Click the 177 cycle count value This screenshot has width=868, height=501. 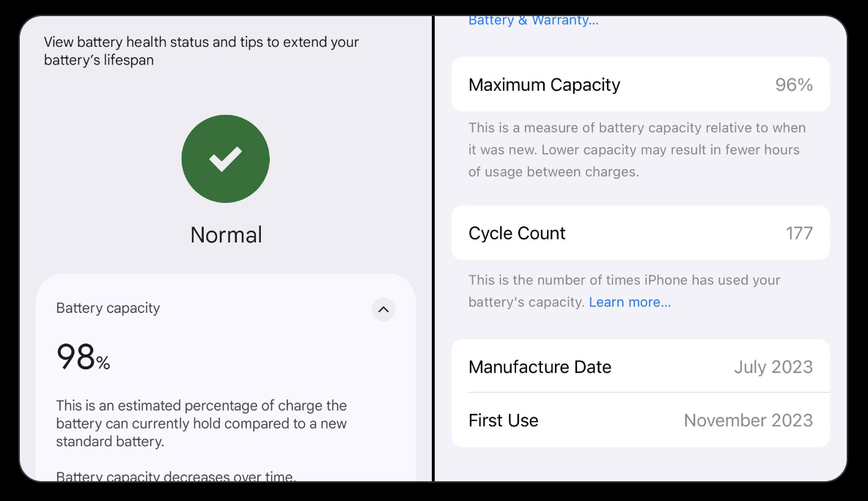(x=799, y=233)
